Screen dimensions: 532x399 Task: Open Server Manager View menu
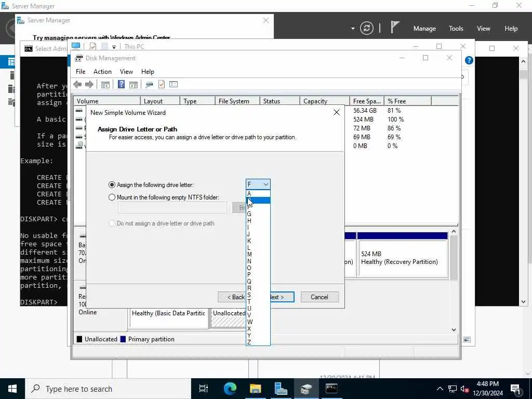(x=484, y=29)
